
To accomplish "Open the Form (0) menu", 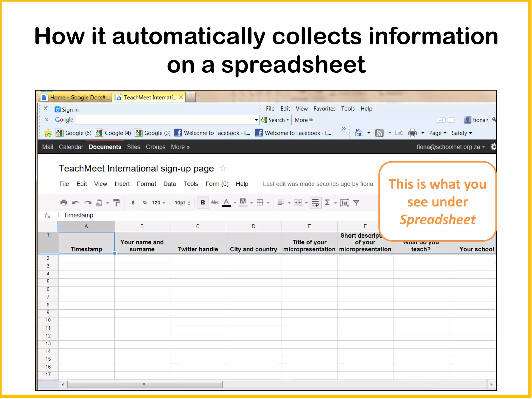I will click(x=217, y=184).
